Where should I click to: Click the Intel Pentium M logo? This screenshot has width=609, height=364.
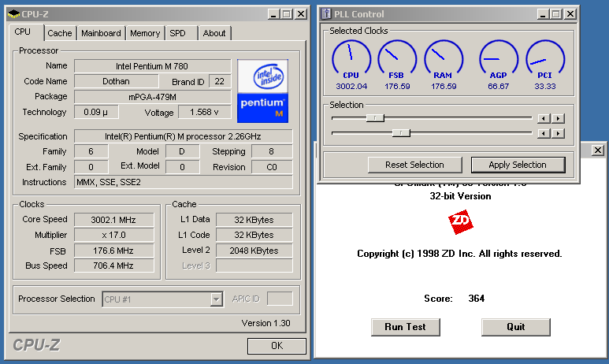pos(262,91)
